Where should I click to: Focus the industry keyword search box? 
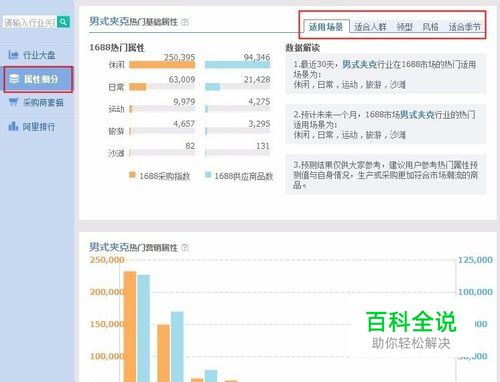[x=30, y=22]
